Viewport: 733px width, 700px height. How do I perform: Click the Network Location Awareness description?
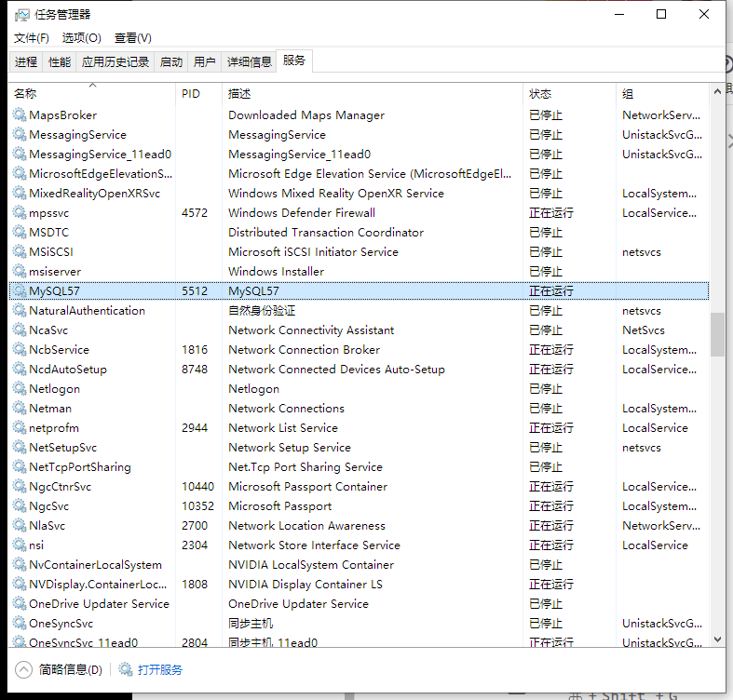tap(306, 525)
